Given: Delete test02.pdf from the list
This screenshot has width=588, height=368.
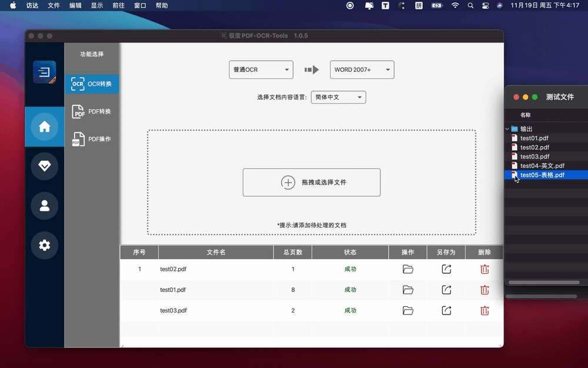Looking at the screenshot, I should point(485,269).
